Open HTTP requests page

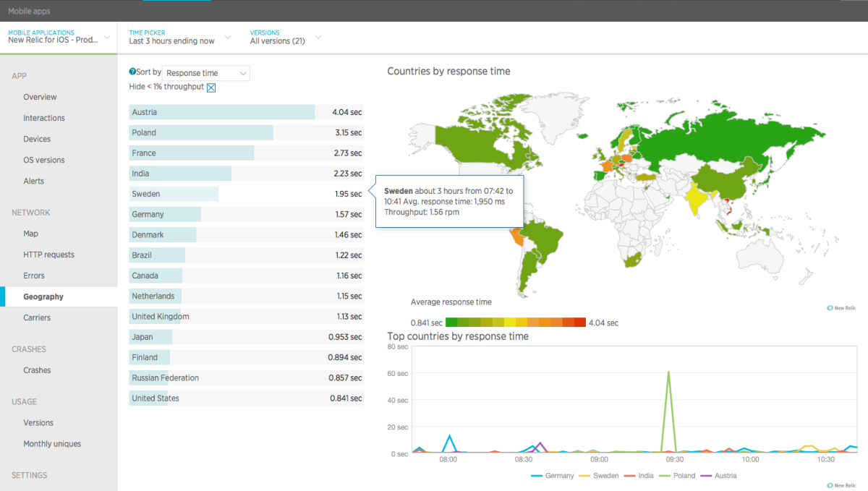coord(48,255)
